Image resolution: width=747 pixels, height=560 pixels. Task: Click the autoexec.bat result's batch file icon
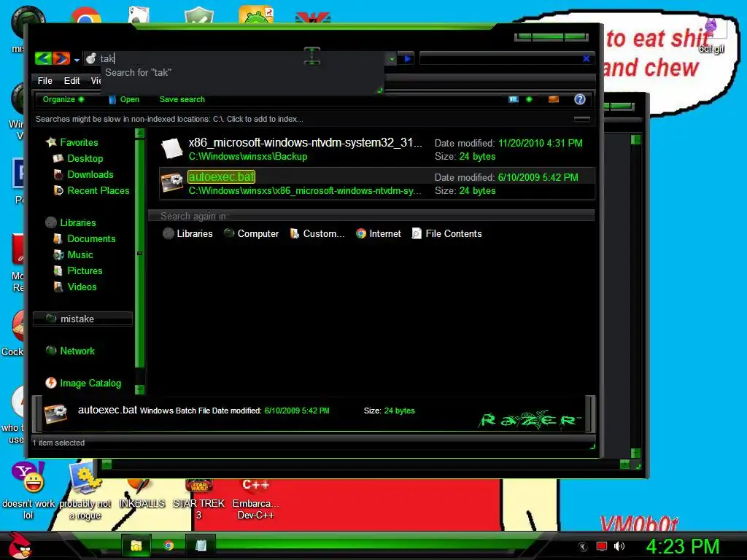point(171,183)
